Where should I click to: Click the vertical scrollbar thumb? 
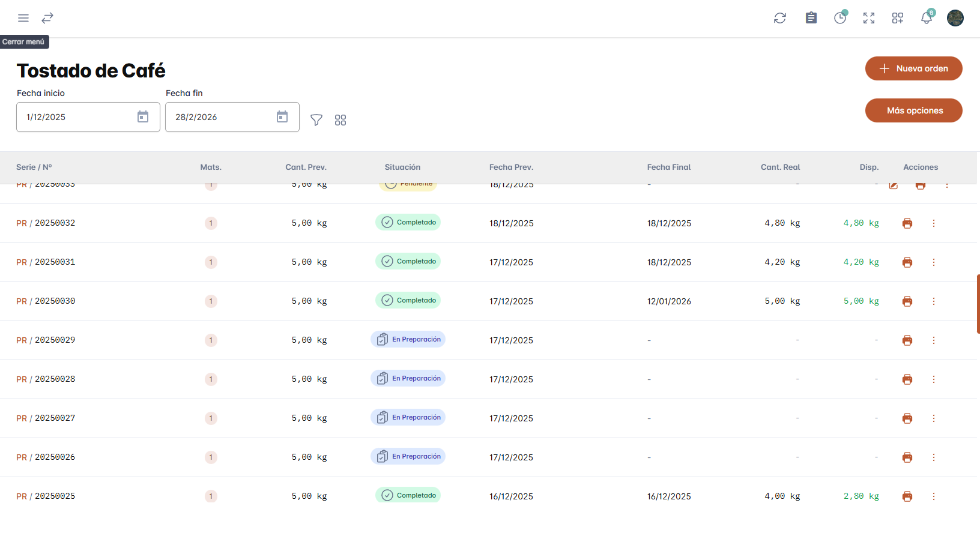pos(978,304)
